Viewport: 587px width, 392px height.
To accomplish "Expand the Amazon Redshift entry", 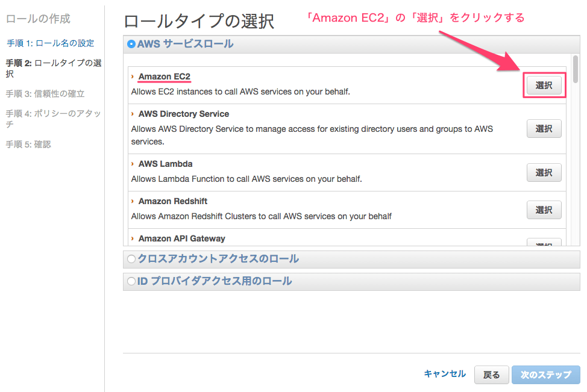I will pos(134,201).
